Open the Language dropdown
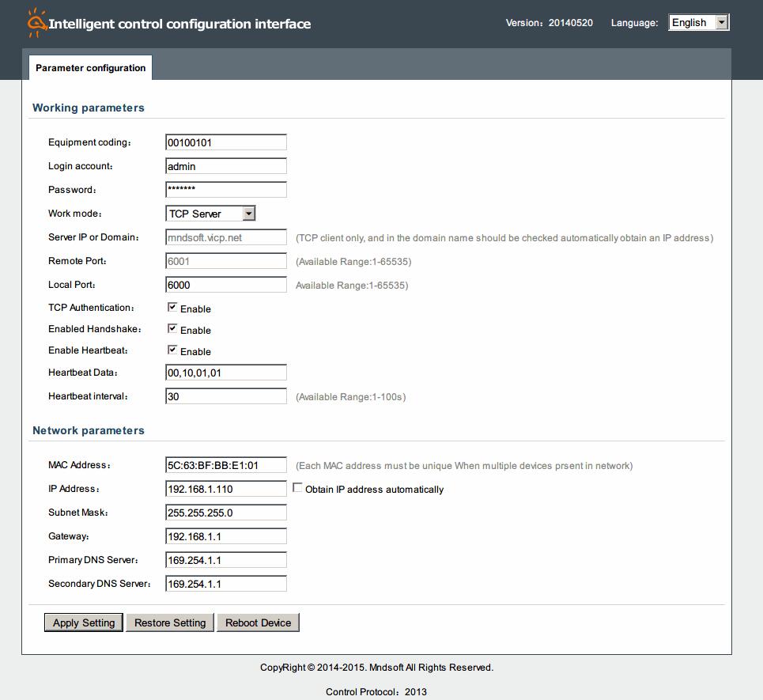 click(x=698, y=23)
